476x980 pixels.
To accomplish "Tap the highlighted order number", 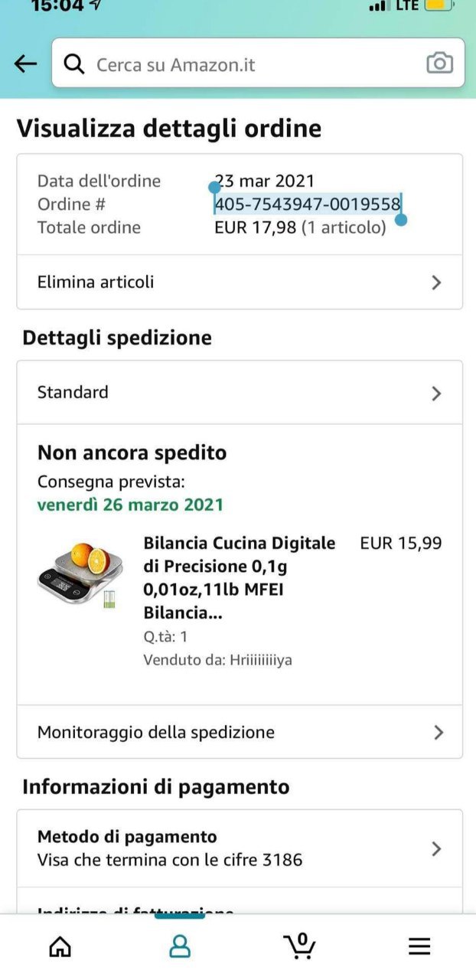I will (307, 204).
